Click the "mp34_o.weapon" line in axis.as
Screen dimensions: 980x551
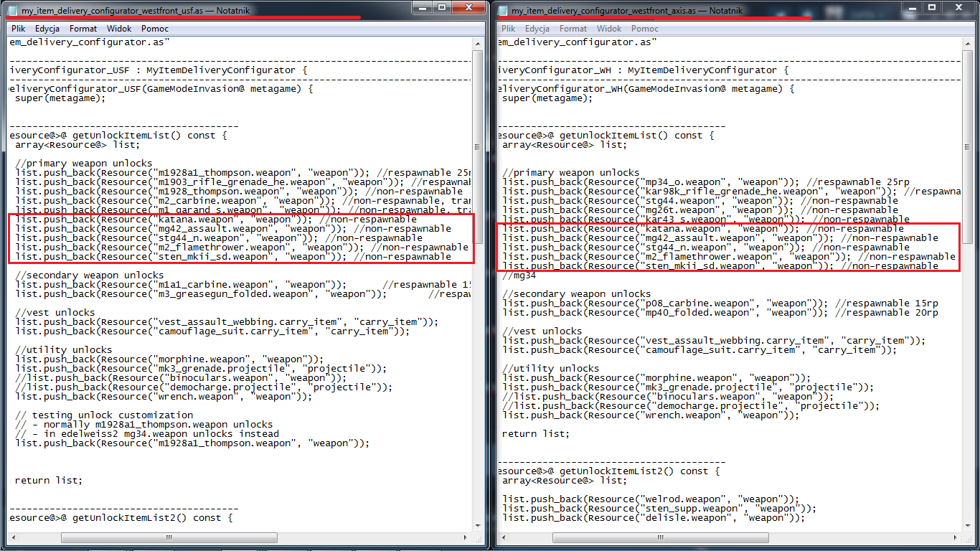tap(706, 182)
